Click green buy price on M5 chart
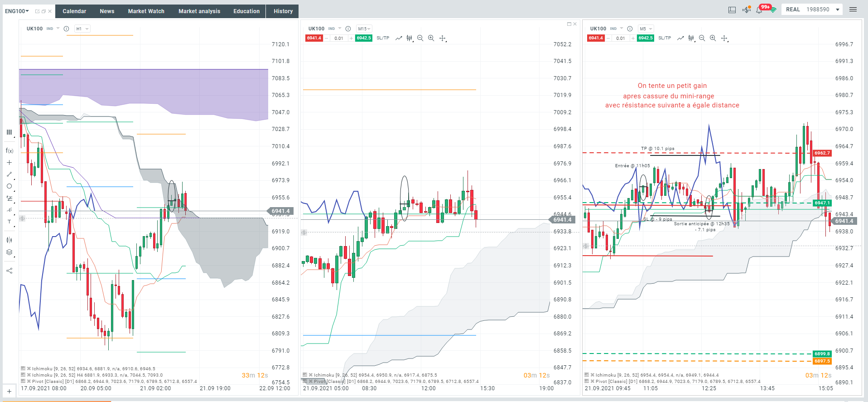The height and width of the screenshot is (402, 868). pyautogui.click(x=646, y=38)
